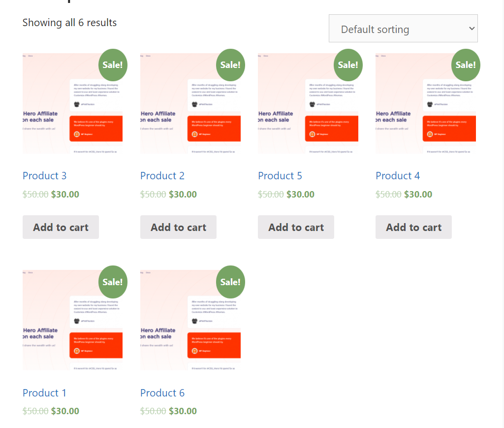The height and width of the screenshot is (428, 504).
Task: Click the 'Showing all 6 results' text
Action: [69, 23]
